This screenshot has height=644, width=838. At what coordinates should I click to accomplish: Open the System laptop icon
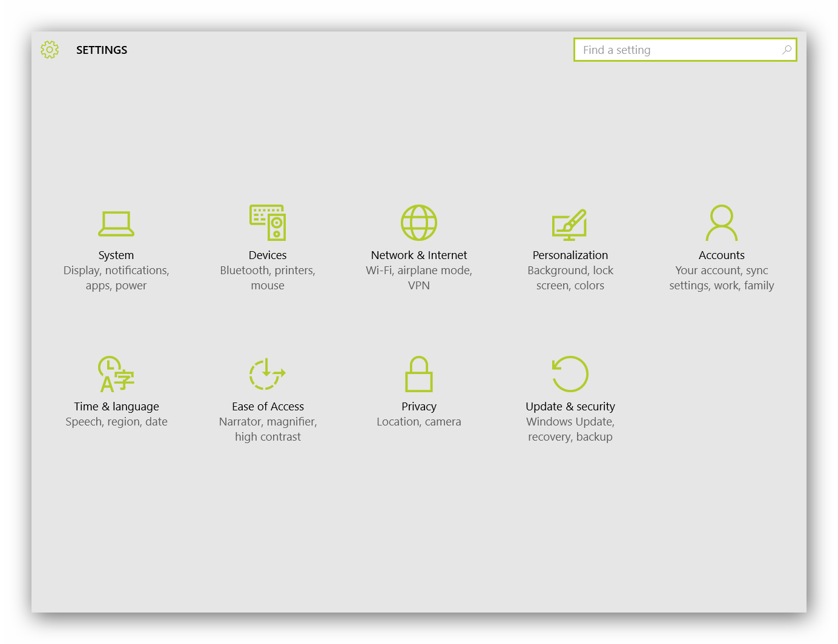coord(116,223)
